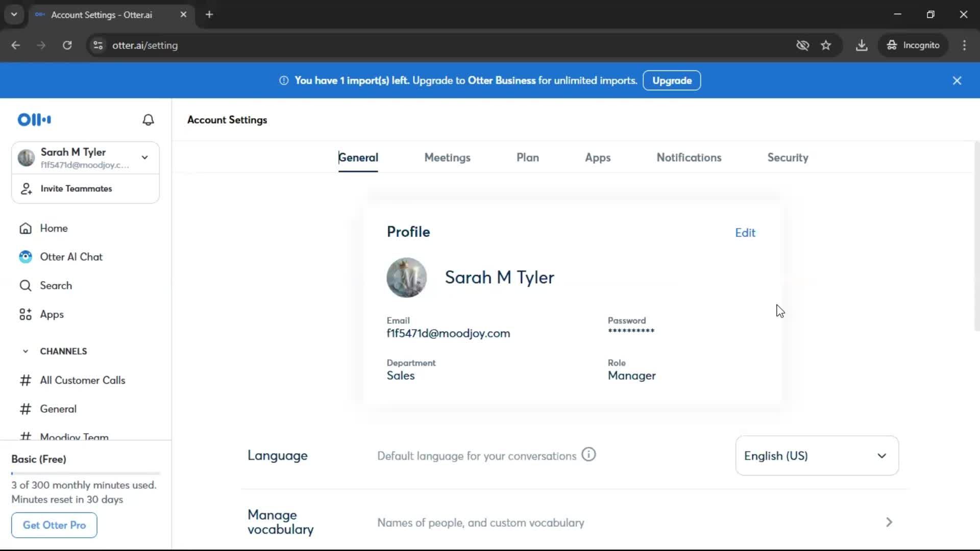The image size is (980, 551).
Task: Click the Manage vocabulary label
Action: pyautogui.click(x=280, y=522)
